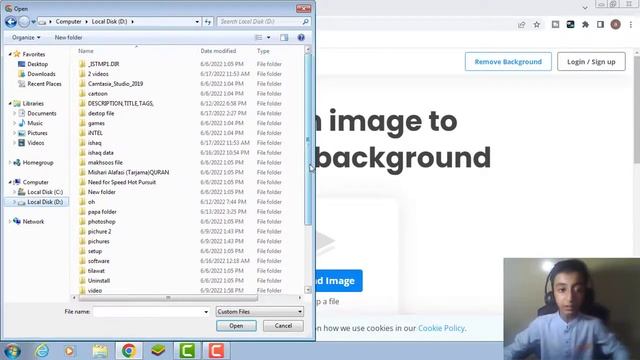Open the red Camtasia recorder taskbar icon
This screenshot has height=360, width=640.
(x=216, y=351)
